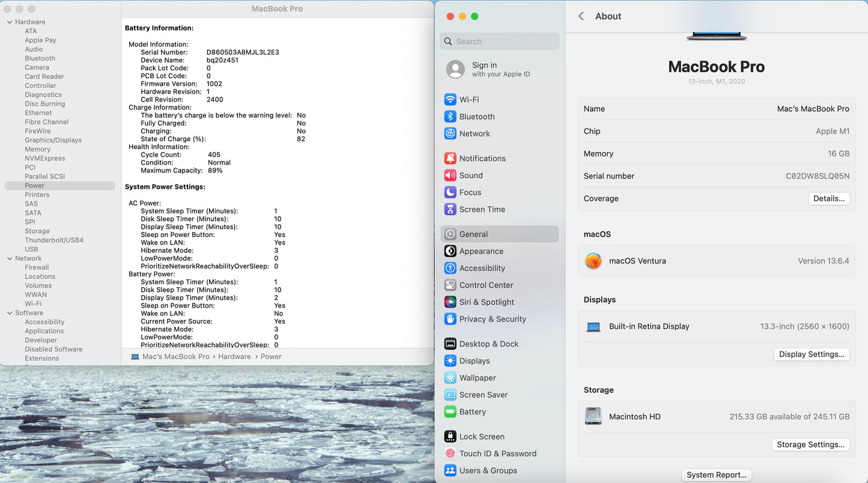Select the Focus moon icon
The width and height of the screenshot is (868, 483).
450,192
